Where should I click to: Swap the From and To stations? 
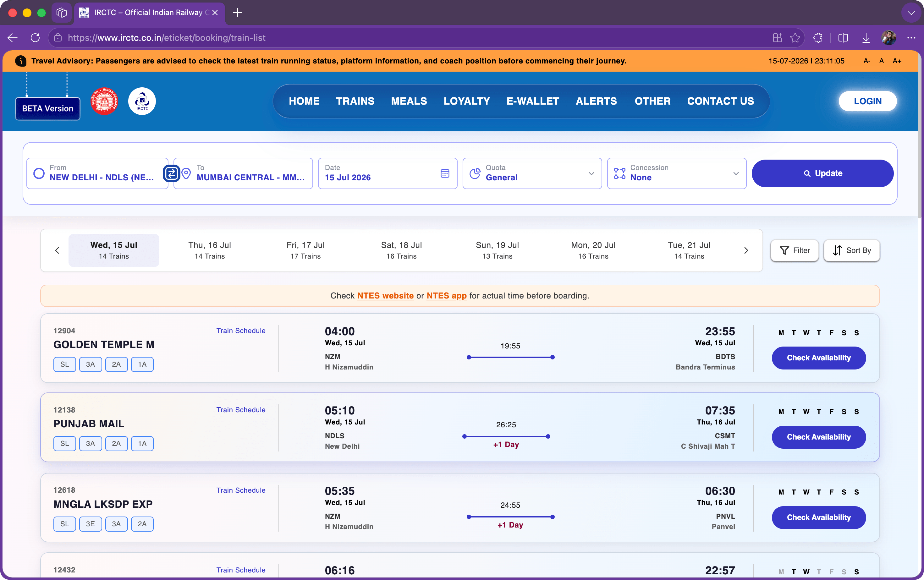click(x=171, y=173)
